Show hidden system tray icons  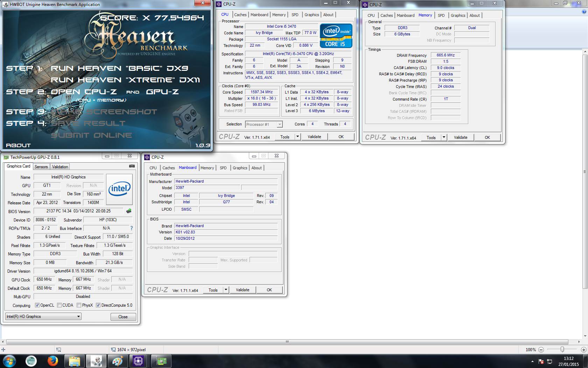click(532, 361)
